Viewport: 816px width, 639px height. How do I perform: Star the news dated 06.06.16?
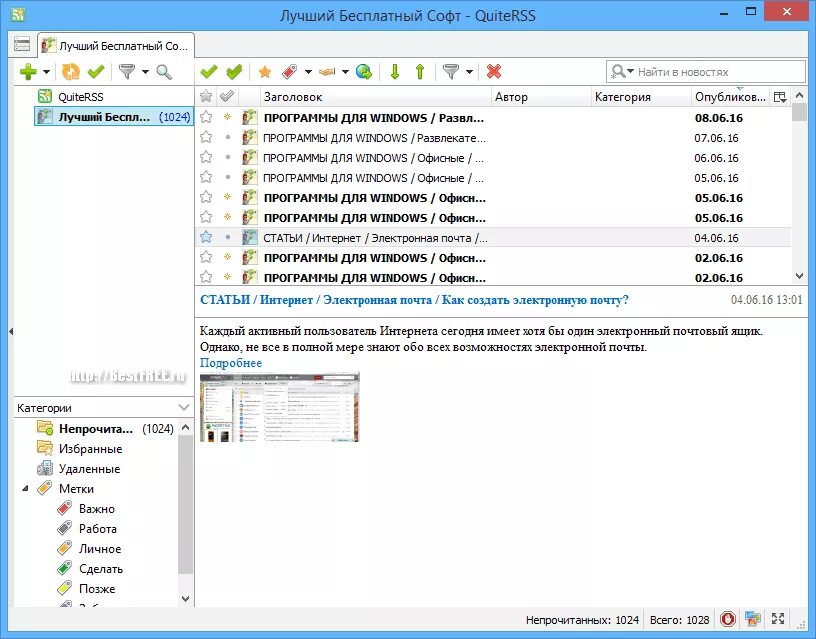click(206, 157)
